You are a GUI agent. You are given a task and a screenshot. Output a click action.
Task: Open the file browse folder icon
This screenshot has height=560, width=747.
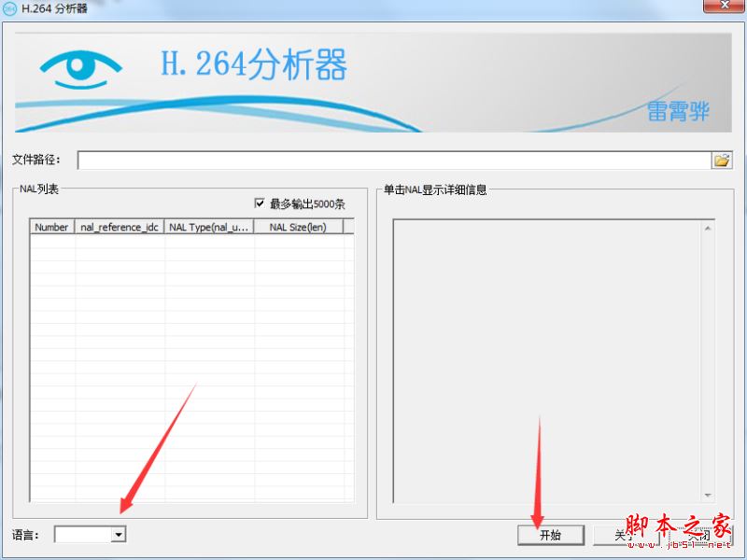tap(722, 160)
